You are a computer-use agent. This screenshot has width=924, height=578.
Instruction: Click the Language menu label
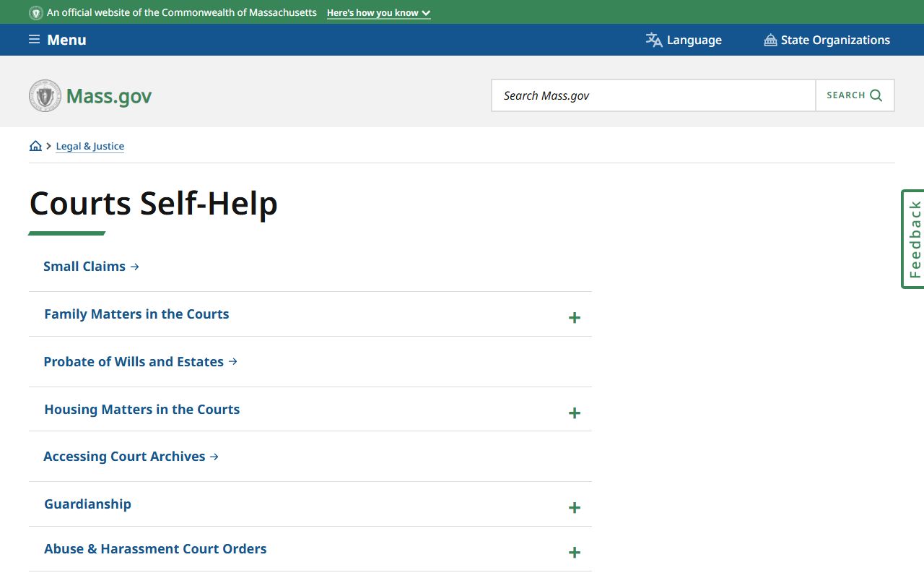[694, 40]
